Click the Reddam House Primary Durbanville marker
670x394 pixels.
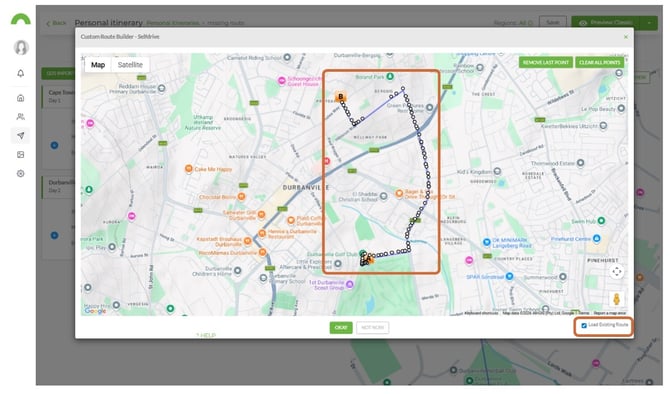click(x=162, y=88)
